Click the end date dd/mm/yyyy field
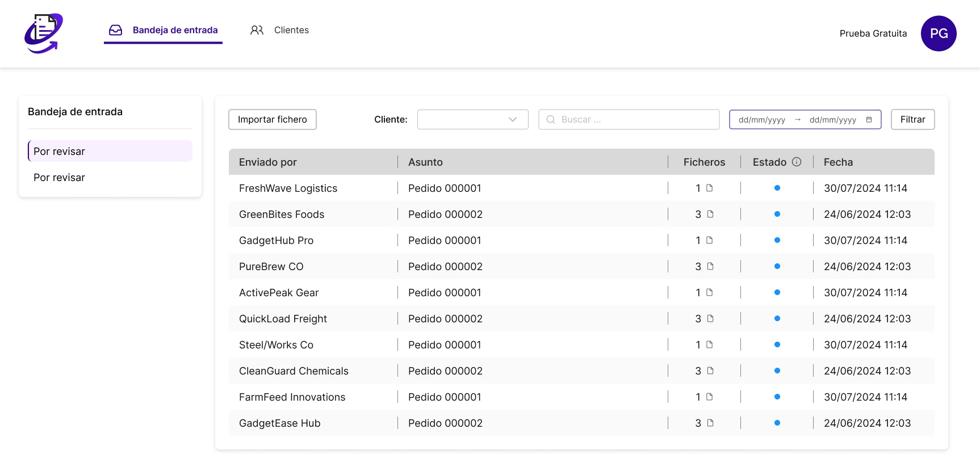This screenshot has width=980, height=471. 833,120
